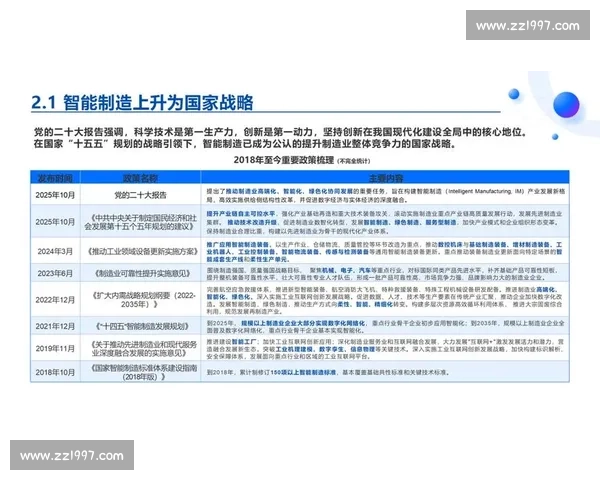Viewport: 600px width, 480px height.
Task: Click policy '《关于推动先进制造业和现代服务业深度融合发展的实施意见》'
Action: (x=143, y=348)
